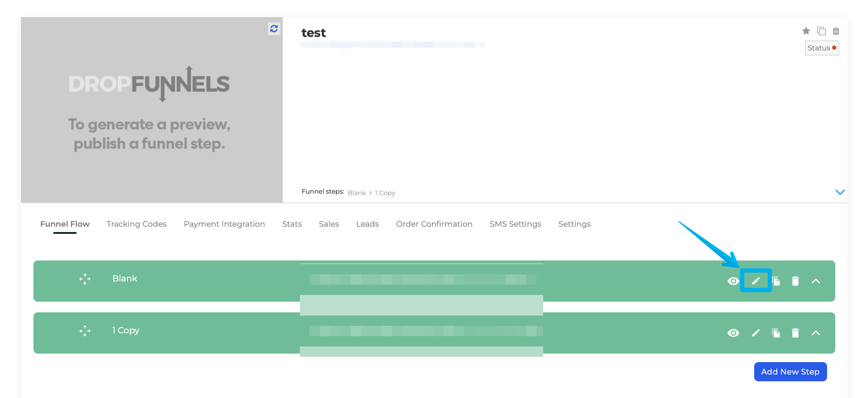Grab the move handle on the Blank step
Viewport: 868px width, 398px height.
tap(85, 279)
